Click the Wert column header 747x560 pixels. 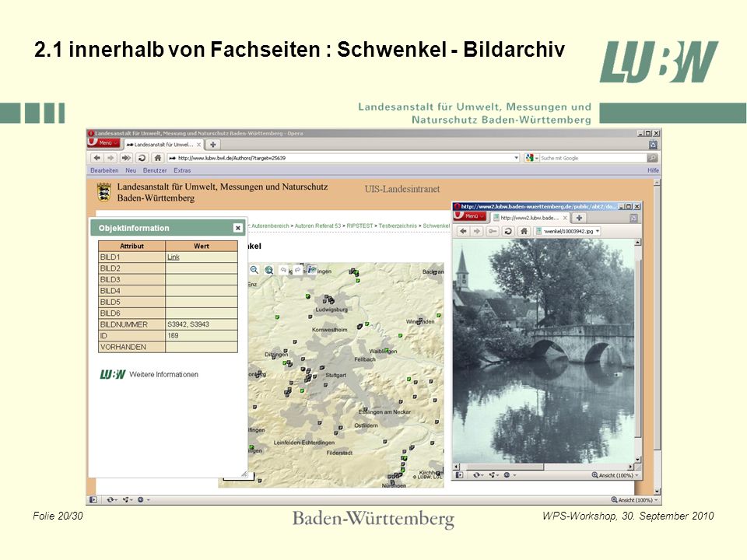[202, 247]
